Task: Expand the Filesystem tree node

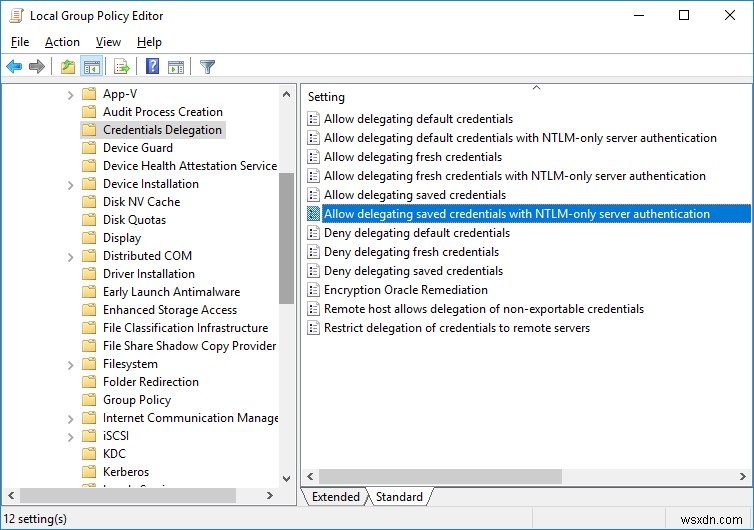Action: click(70, 365)
